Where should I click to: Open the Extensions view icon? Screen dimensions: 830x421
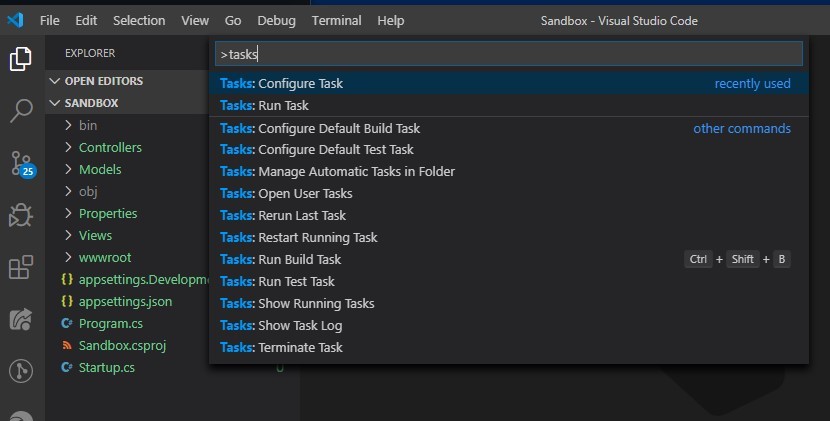[21, 267]
